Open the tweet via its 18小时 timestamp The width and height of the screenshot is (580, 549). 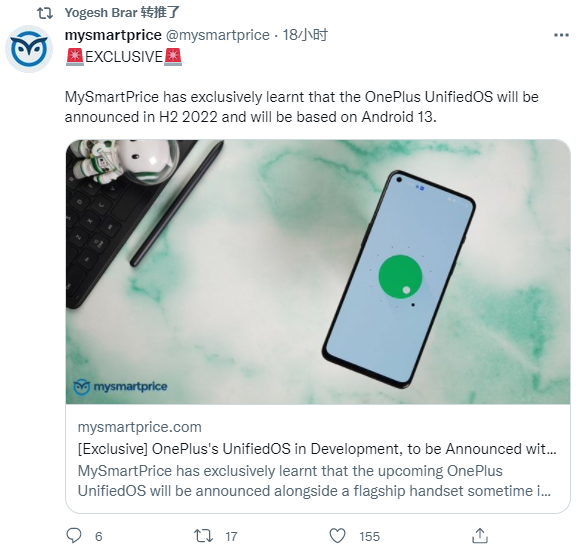tap(305, 35)
